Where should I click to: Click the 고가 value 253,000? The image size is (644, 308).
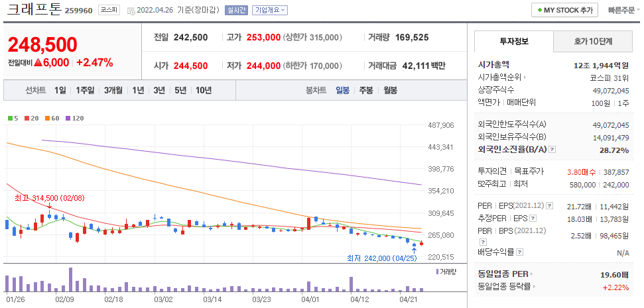(x=263, y=38)
